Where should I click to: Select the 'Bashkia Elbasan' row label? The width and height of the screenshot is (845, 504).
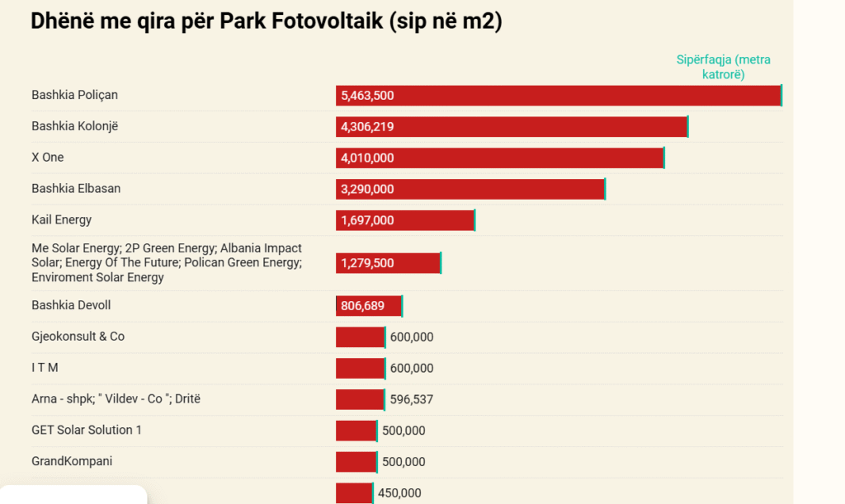pyautogui.click(x=76, y=188)
